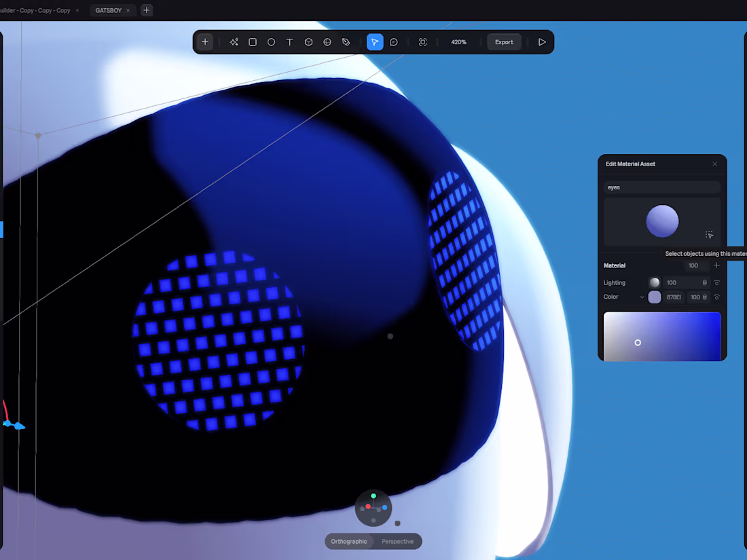Image resolution: width=747 pixels, height=560 pixels.
Task: Switch to the GATSBOY tab
Action: coord(108,10)
